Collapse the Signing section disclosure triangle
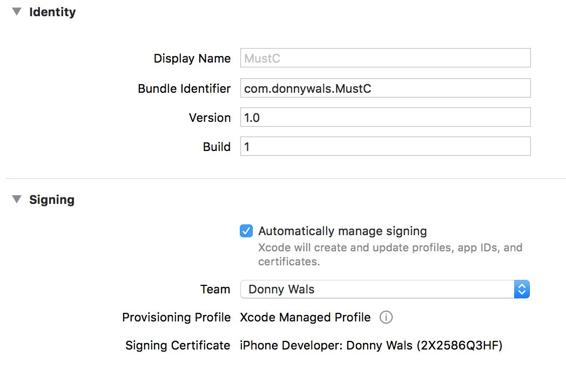The image size is (566, 370). click(x=17, y=199)
